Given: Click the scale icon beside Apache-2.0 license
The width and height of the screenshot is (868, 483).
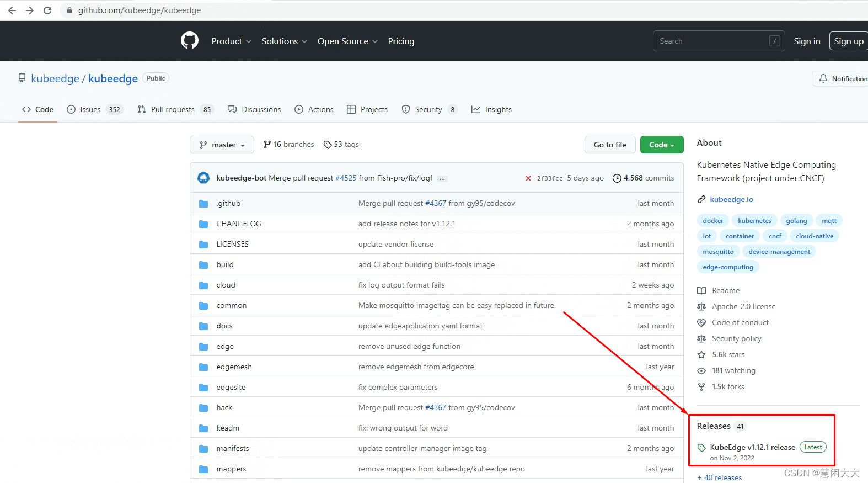Looking at the screenshot, I should click(701, 306).
